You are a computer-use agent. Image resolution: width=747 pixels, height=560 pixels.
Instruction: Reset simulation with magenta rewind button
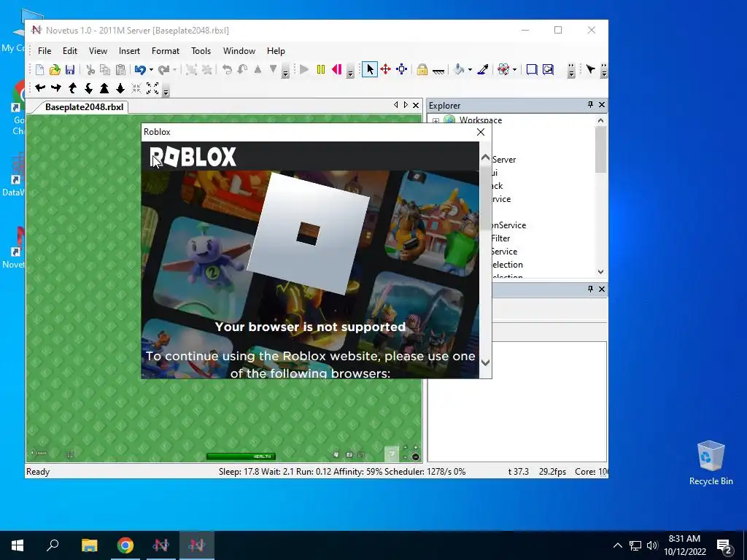(336, 69)
